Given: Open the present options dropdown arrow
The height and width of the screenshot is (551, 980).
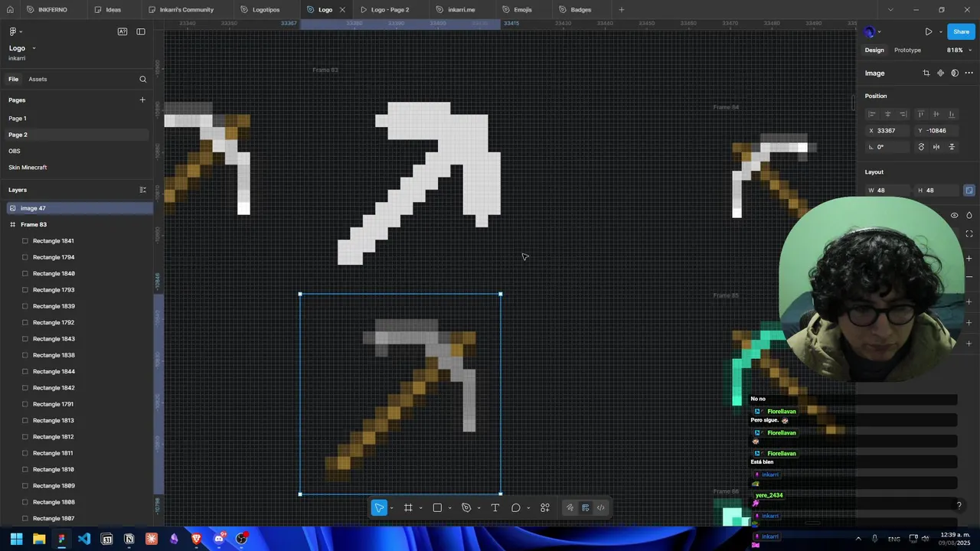Looking at the screenshot, I should [940, 32].
